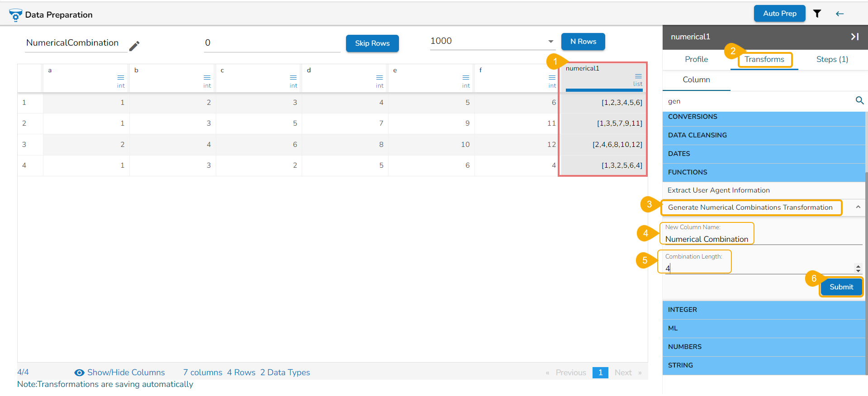Image resolution: width=868 pixels, height=396 pixels.
Task: Open the filter funnel icon
Action: point(817,14)
